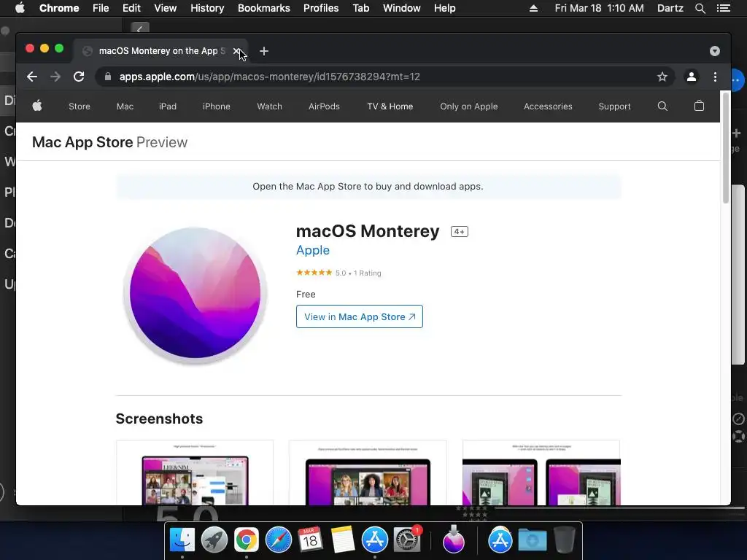The image size is (747, 560).
Task: Reload the page with the refresh icon
Action: (79, 77)
